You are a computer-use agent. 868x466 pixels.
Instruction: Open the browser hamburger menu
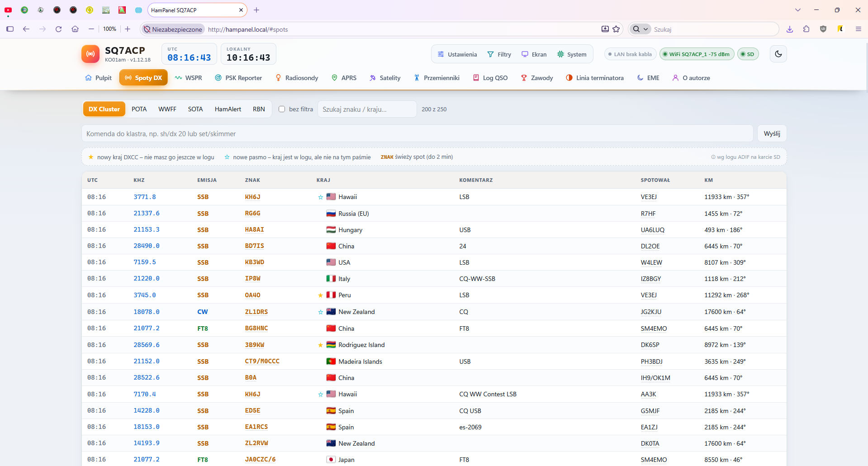tap(858, 29)
